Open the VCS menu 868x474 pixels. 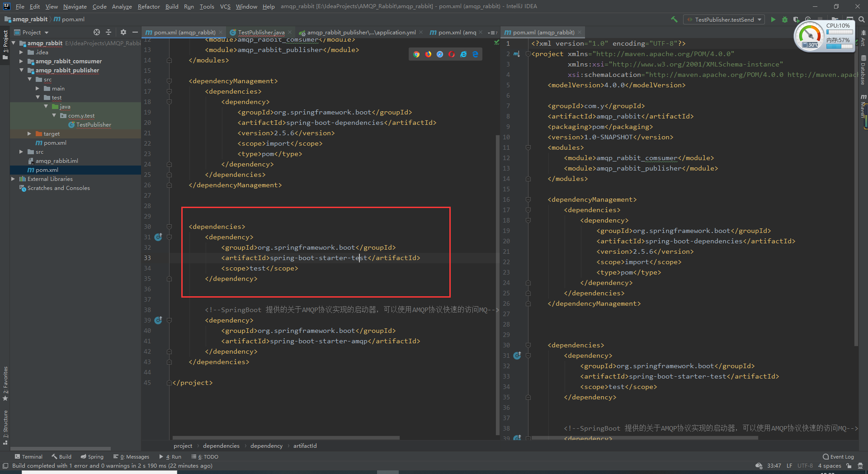point(225,6)
